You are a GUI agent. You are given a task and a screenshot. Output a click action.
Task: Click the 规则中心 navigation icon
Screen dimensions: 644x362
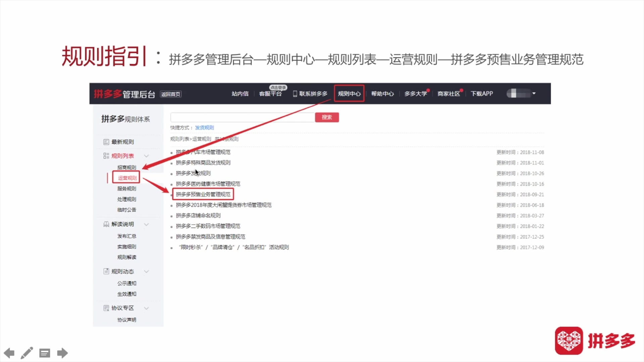349,94
